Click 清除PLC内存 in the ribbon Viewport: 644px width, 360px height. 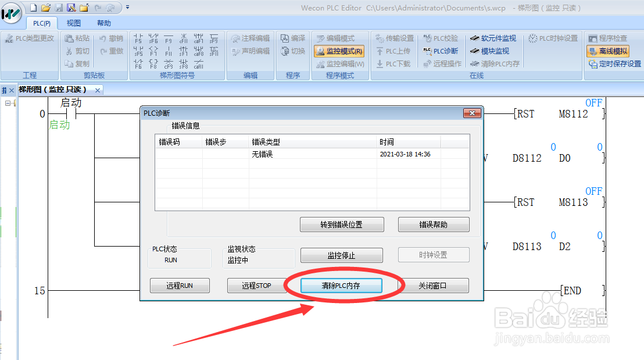pyautogui.click(x=495, y=64)
